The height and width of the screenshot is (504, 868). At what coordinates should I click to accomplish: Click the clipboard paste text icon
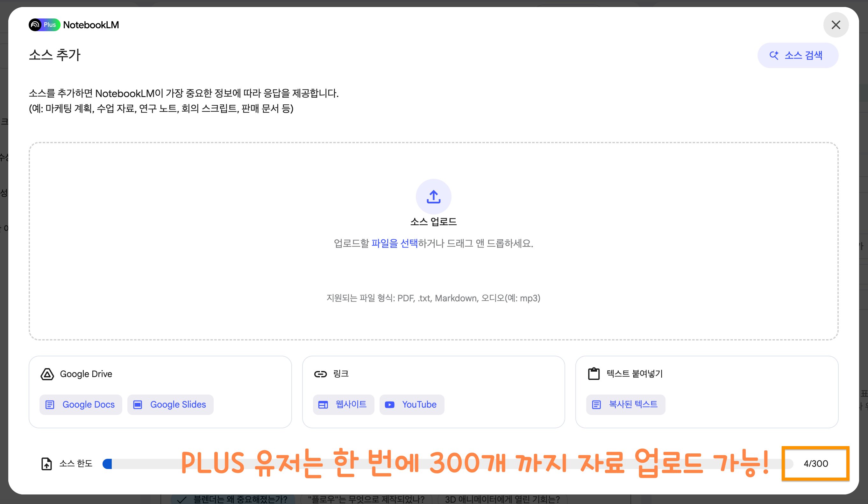click(594, 374)
